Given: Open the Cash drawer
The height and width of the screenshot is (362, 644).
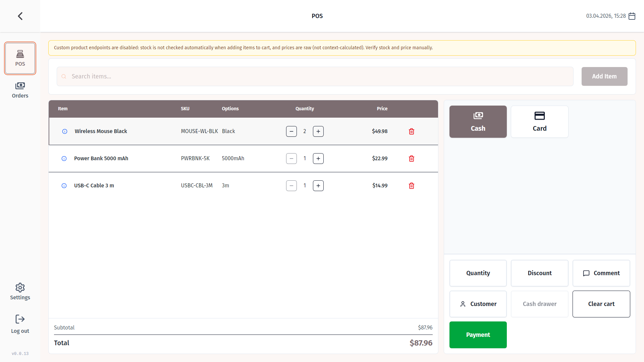Looking at the screenshot, I should [x=540, y=304].
